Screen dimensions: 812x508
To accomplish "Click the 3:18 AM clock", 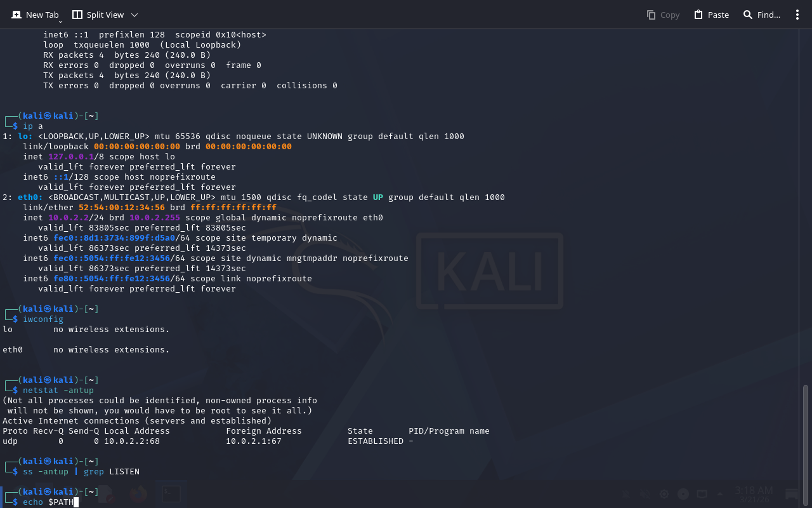I will tap(754, 494).
